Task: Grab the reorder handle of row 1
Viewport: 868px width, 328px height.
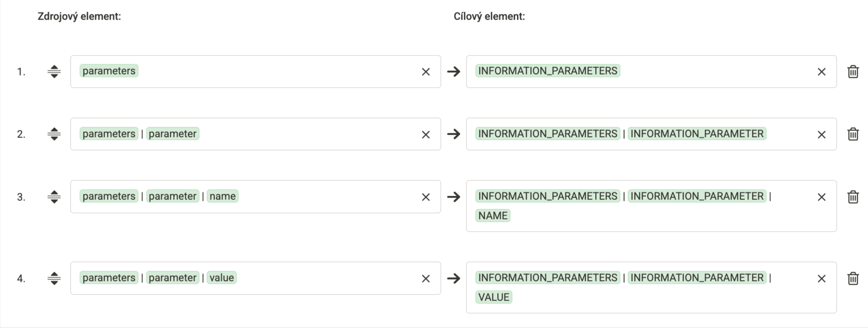Action: point(54,72)
